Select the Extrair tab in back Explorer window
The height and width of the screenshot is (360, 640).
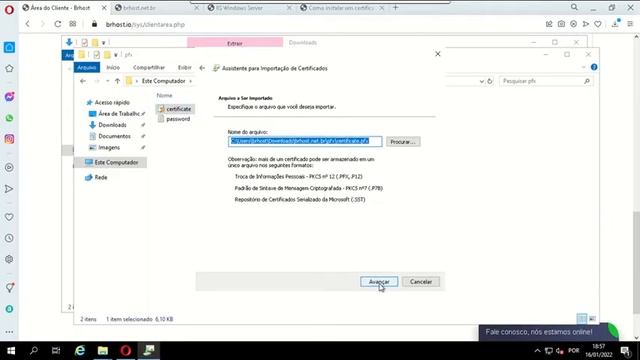click(235, 42)
